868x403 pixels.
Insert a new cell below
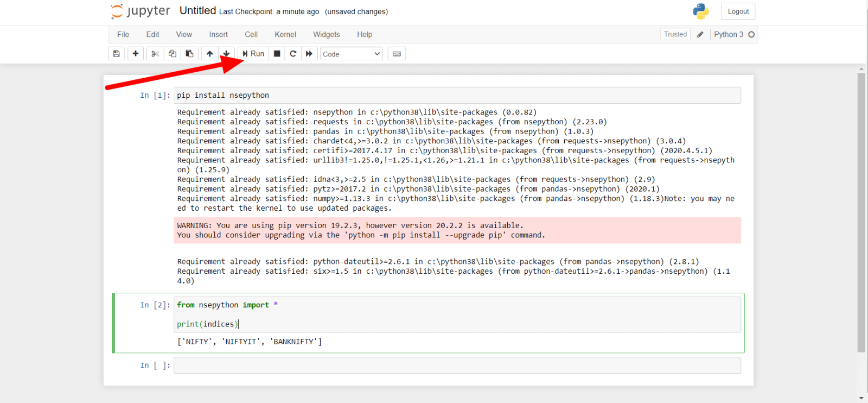pos(136,54)
